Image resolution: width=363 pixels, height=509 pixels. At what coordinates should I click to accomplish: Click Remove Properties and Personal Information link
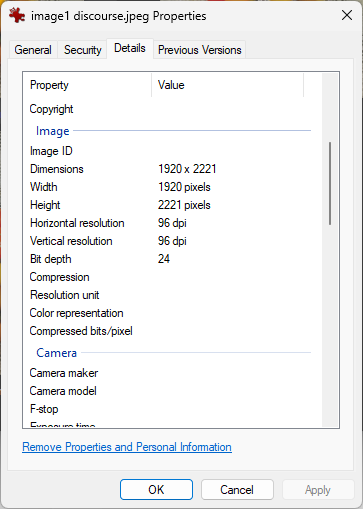coord(127,447)
